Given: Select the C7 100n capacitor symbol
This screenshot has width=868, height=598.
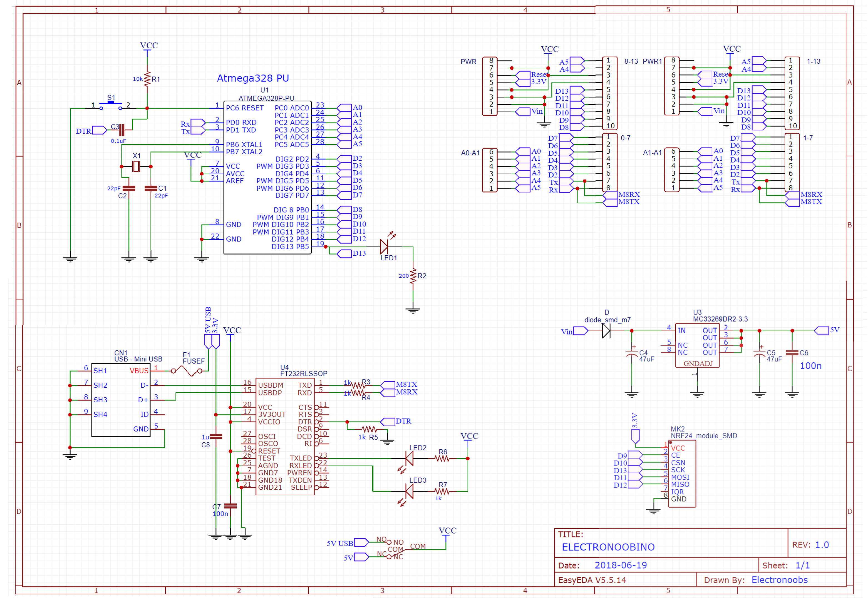Looking at the screenshot, I should coord(230,506).
